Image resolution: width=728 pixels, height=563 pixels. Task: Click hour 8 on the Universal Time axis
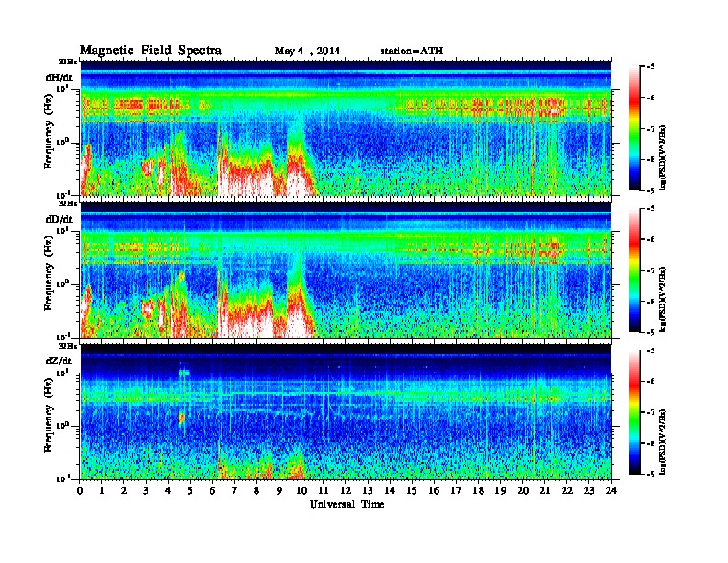click(256, 490)
